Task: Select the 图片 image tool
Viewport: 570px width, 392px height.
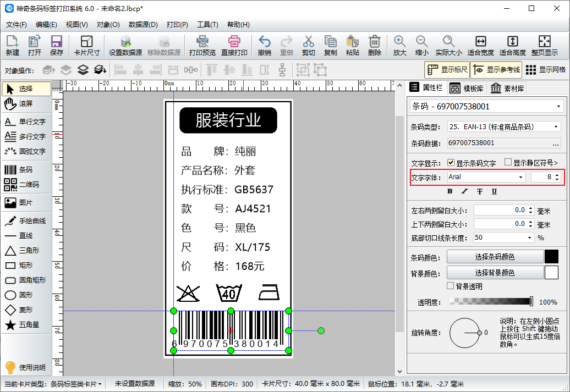Action: click(26, 203)
